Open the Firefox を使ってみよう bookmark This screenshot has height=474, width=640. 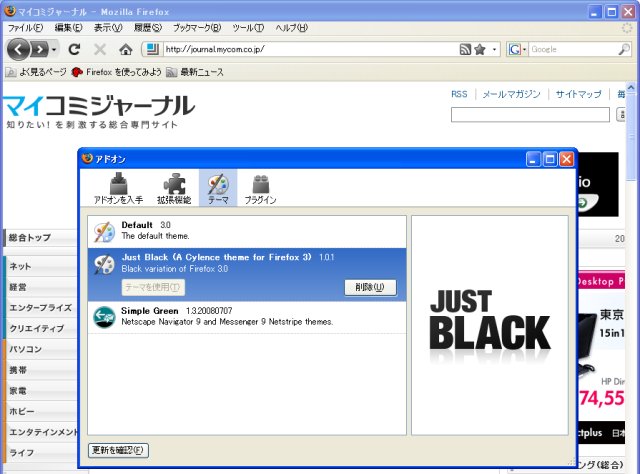116,72
